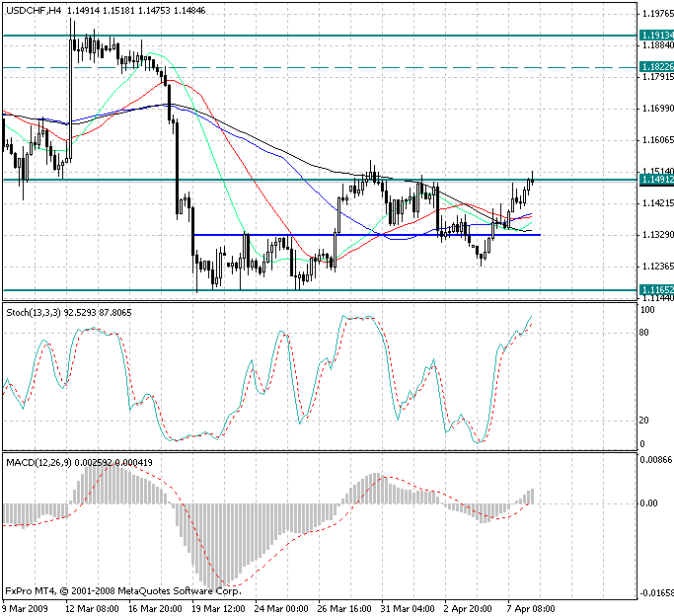Click the 31 Mar 04:00 time label
This screenshot has height=616, width=674.
(x=408, y=609)
